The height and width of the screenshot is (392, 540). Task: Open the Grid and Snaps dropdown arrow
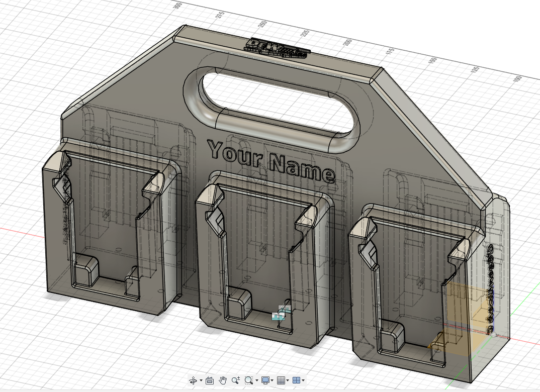tap(289, 381)
